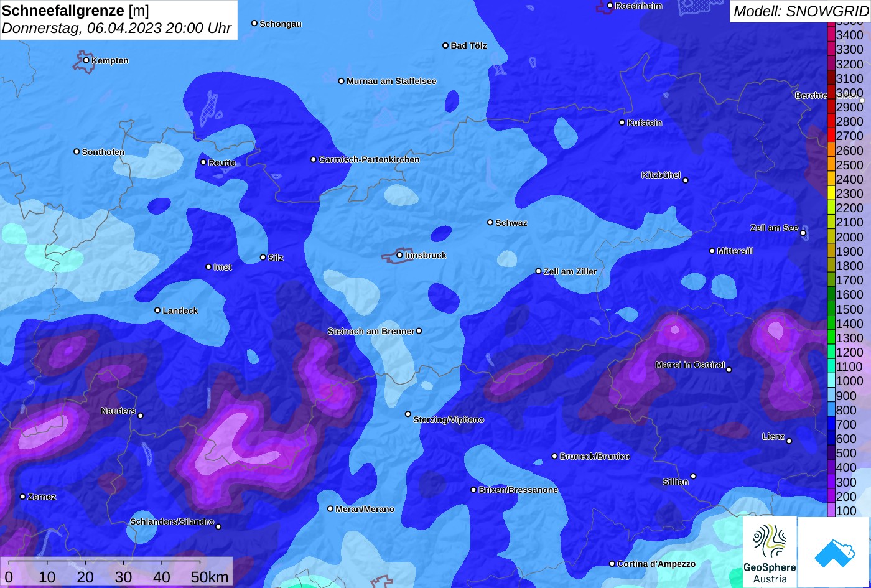Click the Kufstein marker dot
This screenshot has width=871, height=588.
[622, 123]
